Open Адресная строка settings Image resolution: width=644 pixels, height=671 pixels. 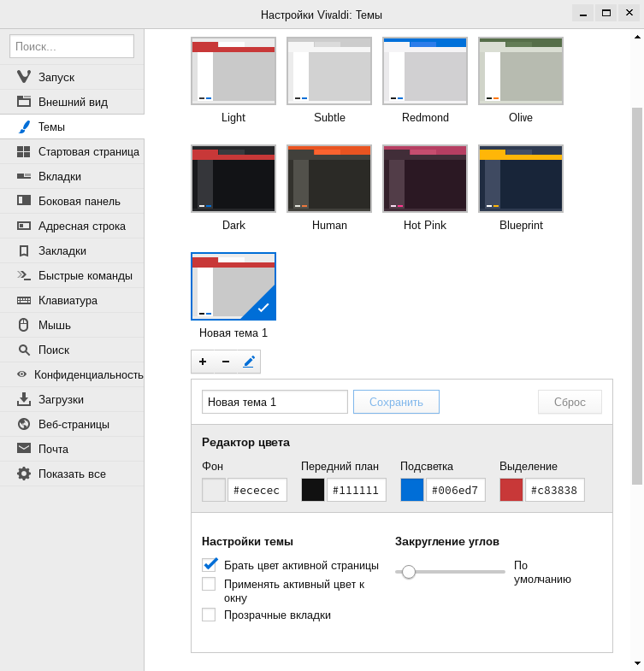[x=72, y=226]
